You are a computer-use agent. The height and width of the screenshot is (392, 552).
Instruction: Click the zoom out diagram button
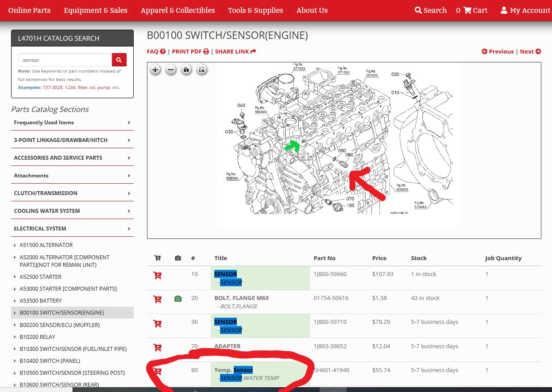coord(171,69)
